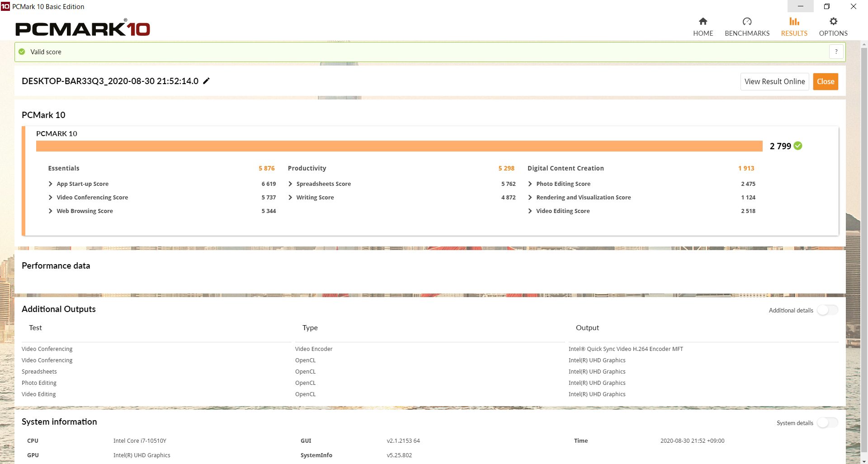Click the scrollbar up arrow
This screenshot has height=464, width=868.
click(864, 44)
